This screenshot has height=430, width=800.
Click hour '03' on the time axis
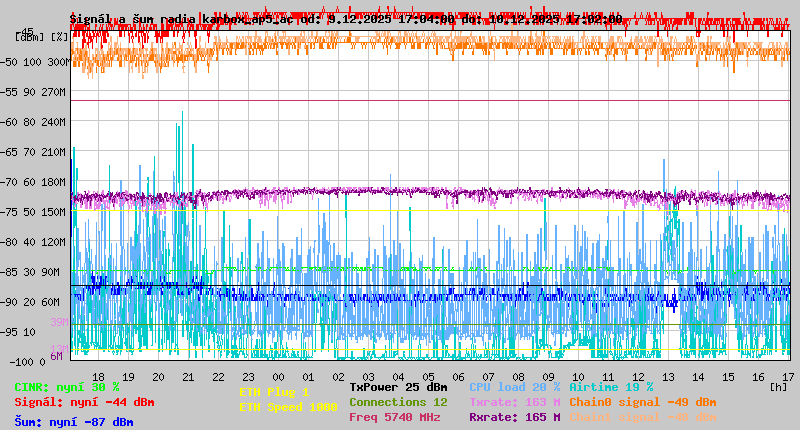coord(368,377)
